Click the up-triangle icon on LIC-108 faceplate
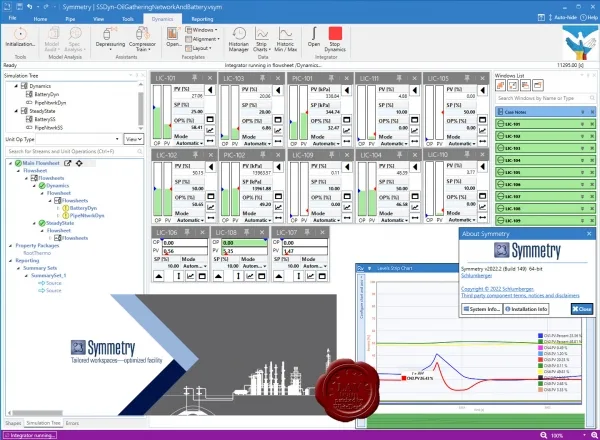The height and width of the screenshot is (440, 600). (x=218, y=276)
